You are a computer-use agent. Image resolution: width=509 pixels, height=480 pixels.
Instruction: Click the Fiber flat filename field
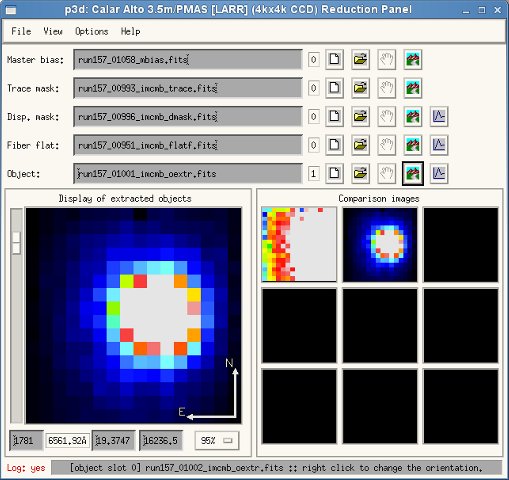pyautogui.click(x=188, y=145)
